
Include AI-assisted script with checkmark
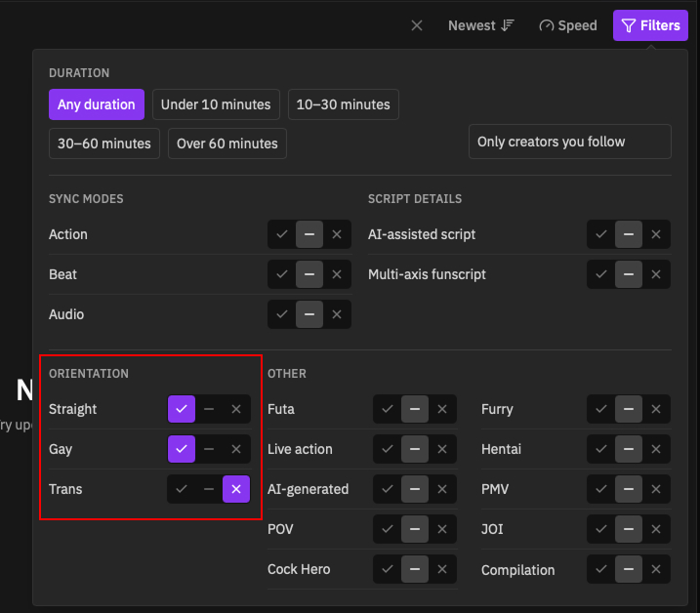600,234
